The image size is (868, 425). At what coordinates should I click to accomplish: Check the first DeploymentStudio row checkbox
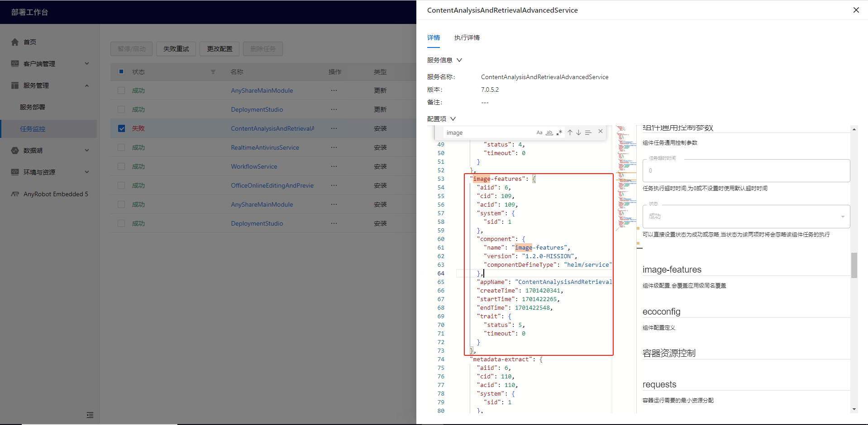pyautogui.click(x=121, y=109)
